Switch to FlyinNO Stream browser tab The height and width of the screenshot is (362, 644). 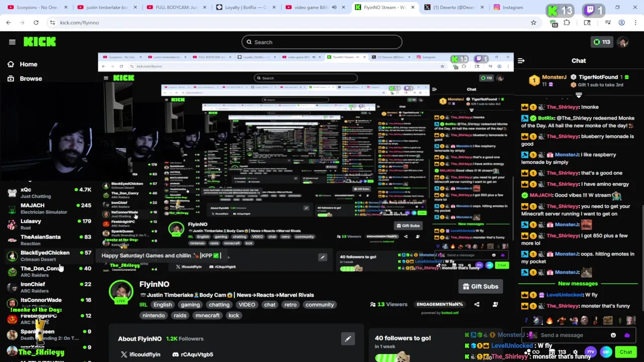pyautogui.click(x=385, y=8)
